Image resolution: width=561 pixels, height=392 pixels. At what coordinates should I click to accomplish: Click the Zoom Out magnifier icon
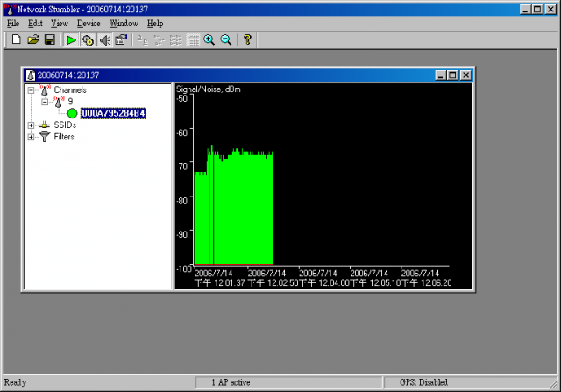click(x=225, y=40)
